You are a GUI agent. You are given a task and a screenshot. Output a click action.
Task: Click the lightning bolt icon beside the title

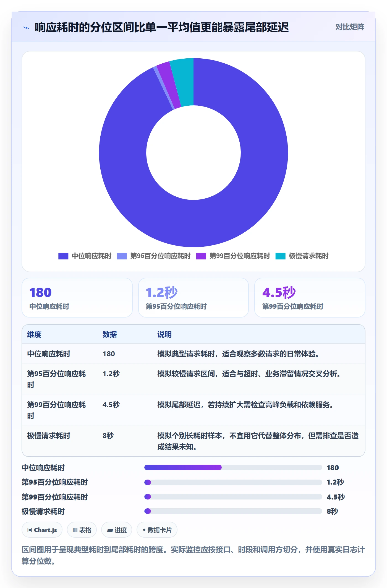[x=26, y=28]
